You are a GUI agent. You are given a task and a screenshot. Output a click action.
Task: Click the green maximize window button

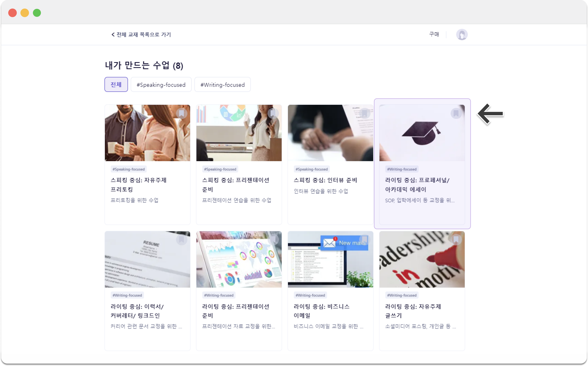pos(37,13)
